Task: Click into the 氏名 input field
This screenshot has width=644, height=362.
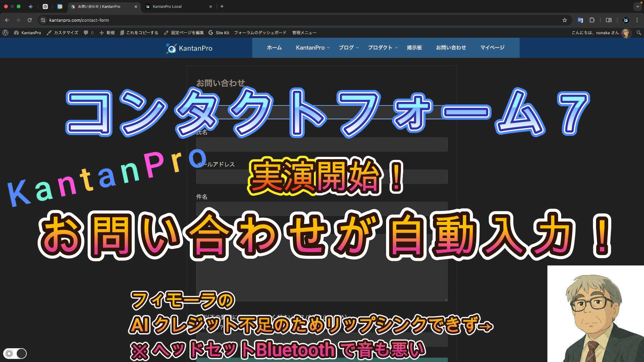Action: (x=322, y=144)
